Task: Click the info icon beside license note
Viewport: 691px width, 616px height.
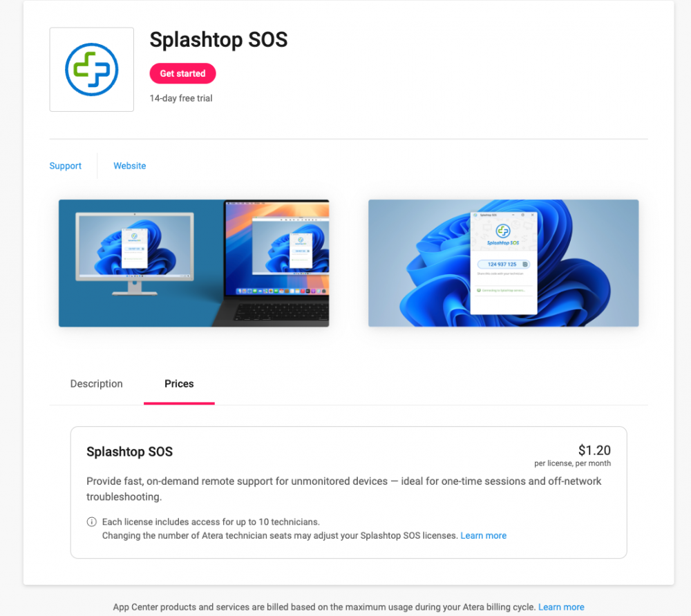Action: pyautogui.click(x=92, y=522)
